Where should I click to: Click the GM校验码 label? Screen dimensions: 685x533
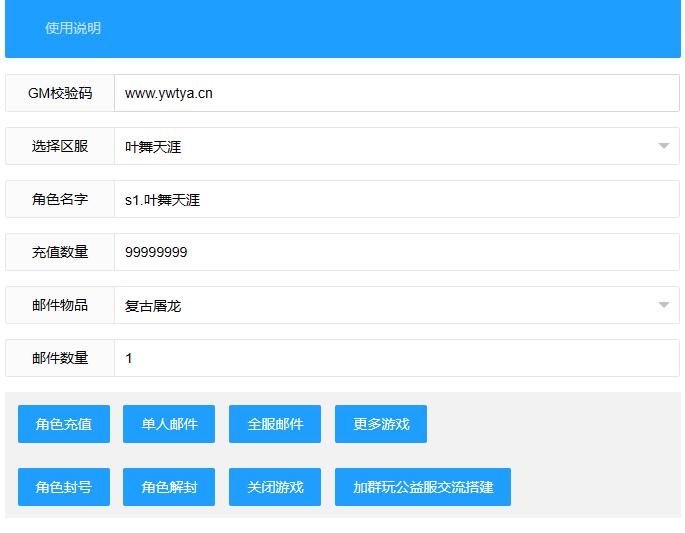pos(60,93)
